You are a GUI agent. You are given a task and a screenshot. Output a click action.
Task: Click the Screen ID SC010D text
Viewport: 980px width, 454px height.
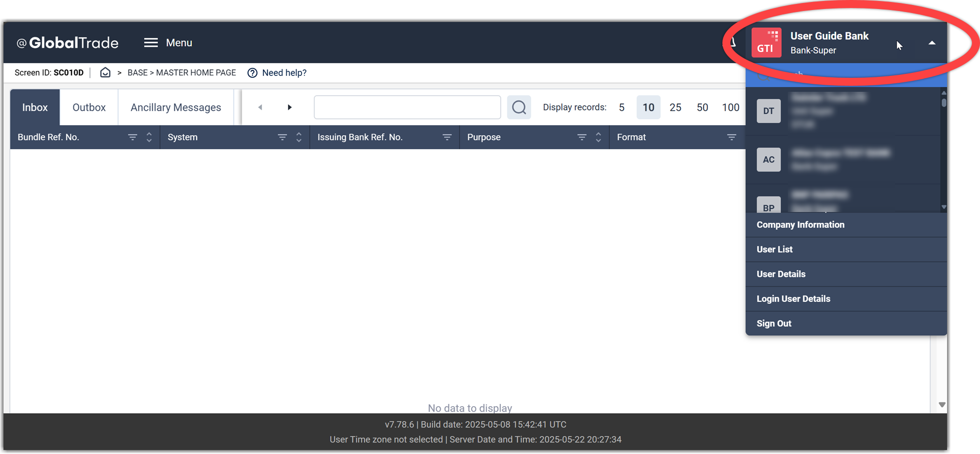click(x=49, y=73)
